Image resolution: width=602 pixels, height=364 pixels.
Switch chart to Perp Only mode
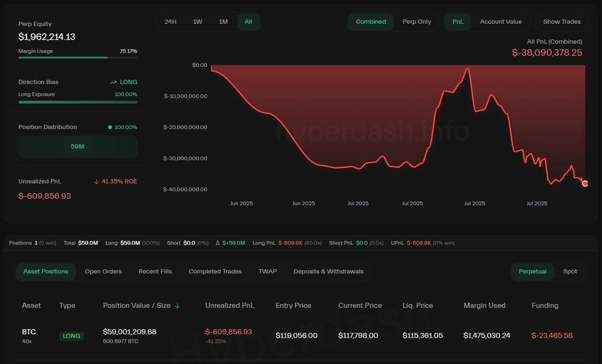417,22
